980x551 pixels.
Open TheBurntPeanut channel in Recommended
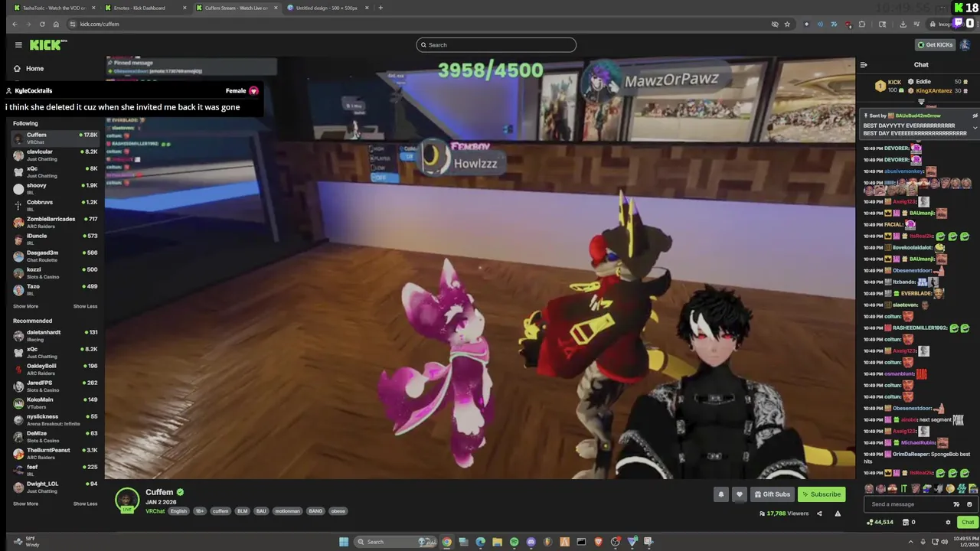coord(55,453)
